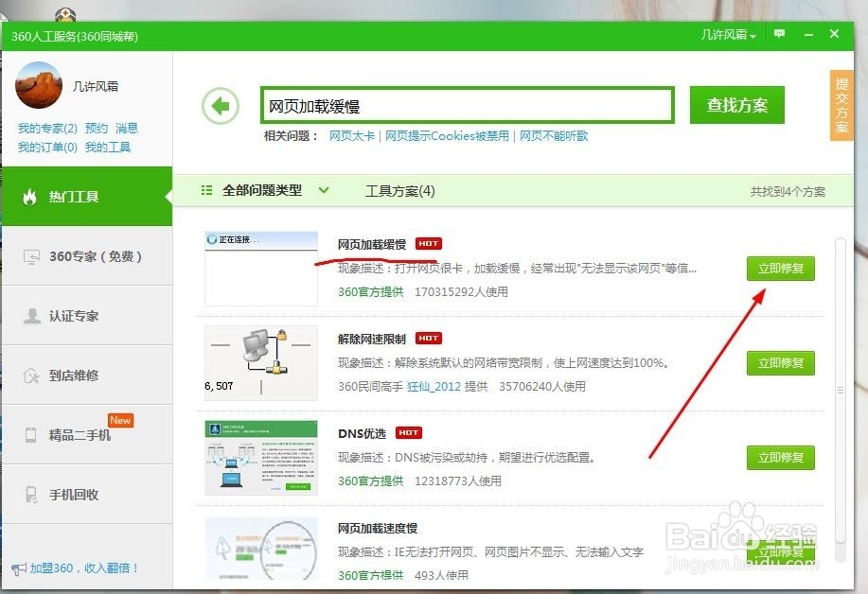Screen dimensions: 868x594
Task: Click into the 网页加载缓慢 search field
Action: pyautogui.click(x=468, y=105)
